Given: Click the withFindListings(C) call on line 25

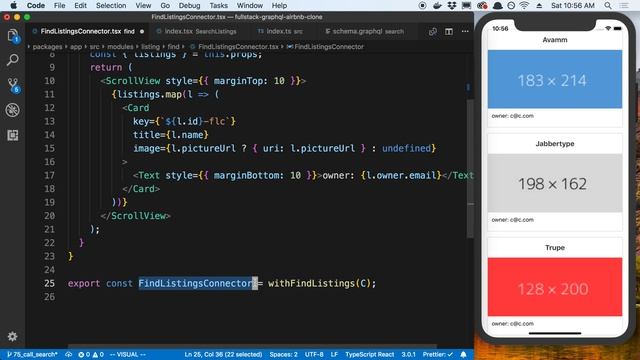Looking at the screenshot, I should coord(321,283).
